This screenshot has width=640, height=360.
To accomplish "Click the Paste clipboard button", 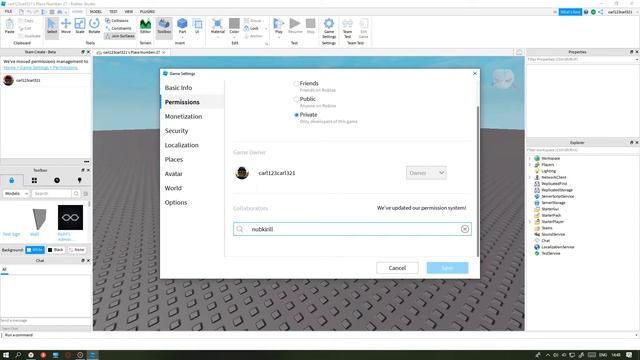I will pyautogui.click(x=9, y=26).
